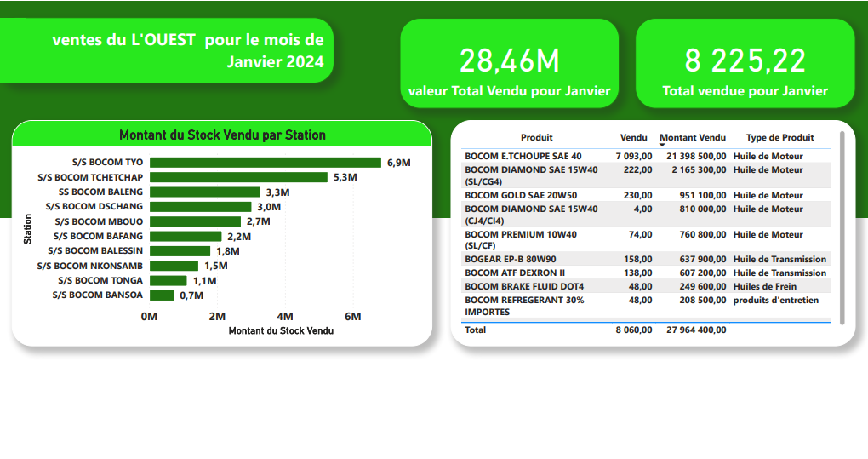
Task: Click the 208 500,00 amount cell
Action: pos(702,300)
